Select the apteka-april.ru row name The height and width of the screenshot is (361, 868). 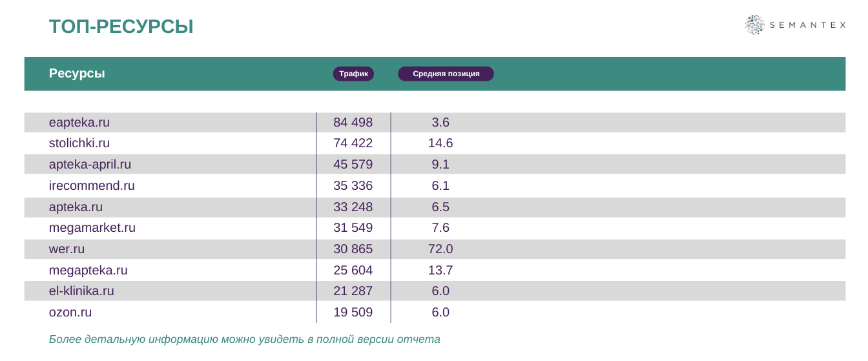tap(90, 165)
